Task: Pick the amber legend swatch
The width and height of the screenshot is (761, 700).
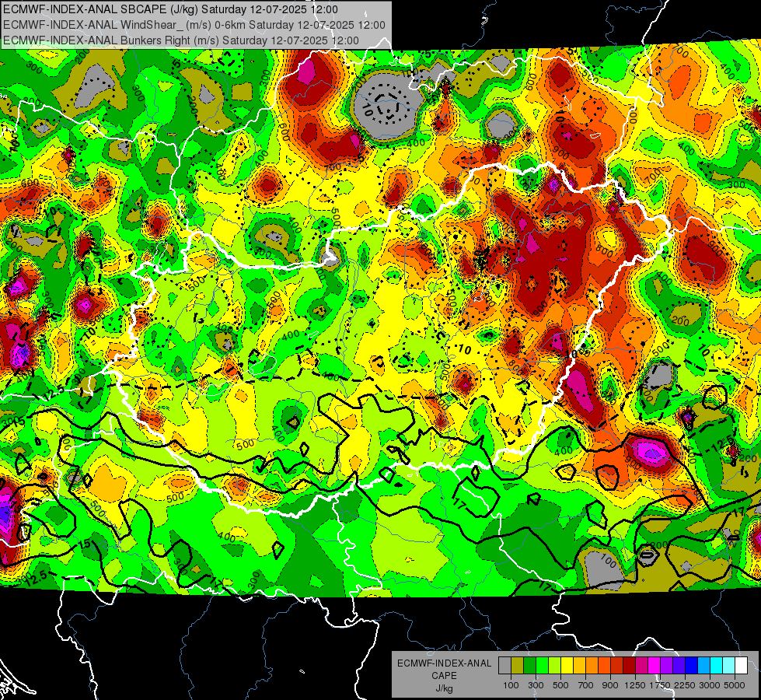Action: click(579, 666)
